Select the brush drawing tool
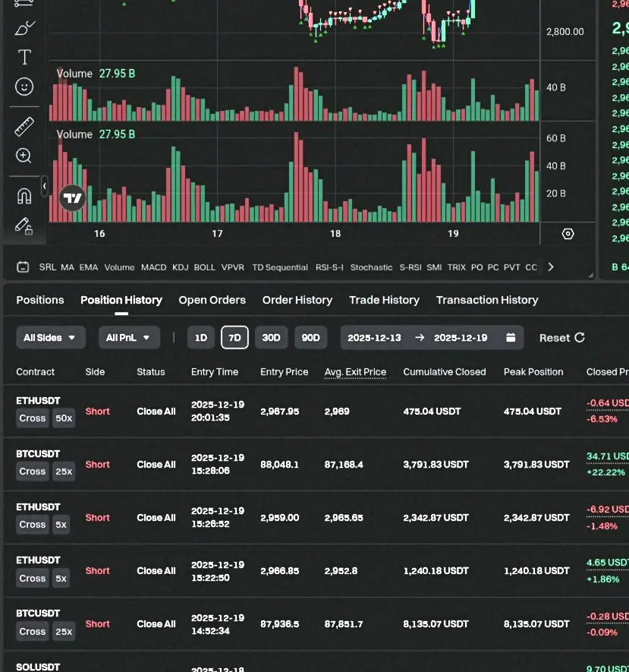Image resolution: width=629 pixels, height=672 pixels. (24, 28)
